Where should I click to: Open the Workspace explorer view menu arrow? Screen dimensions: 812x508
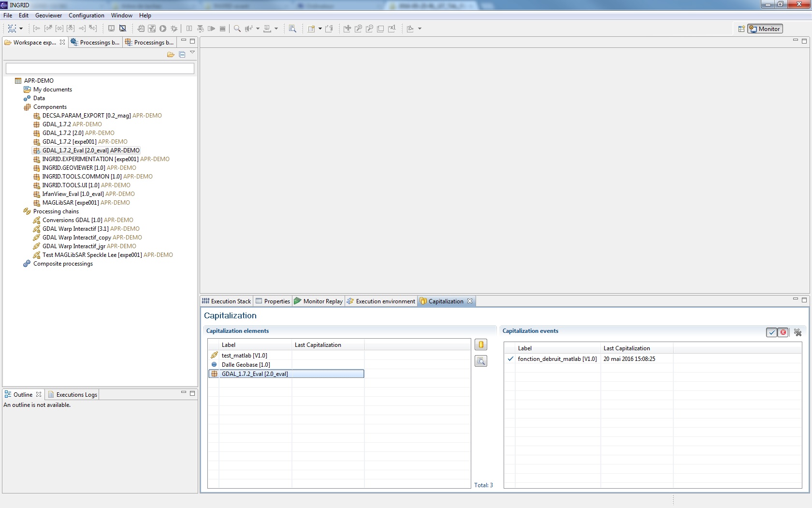pyautogui.click(x=192, y=53)
